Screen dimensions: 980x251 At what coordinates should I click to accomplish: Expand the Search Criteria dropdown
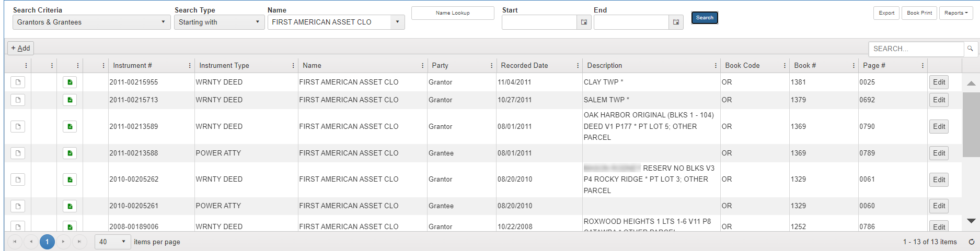(x=91, y=22)
